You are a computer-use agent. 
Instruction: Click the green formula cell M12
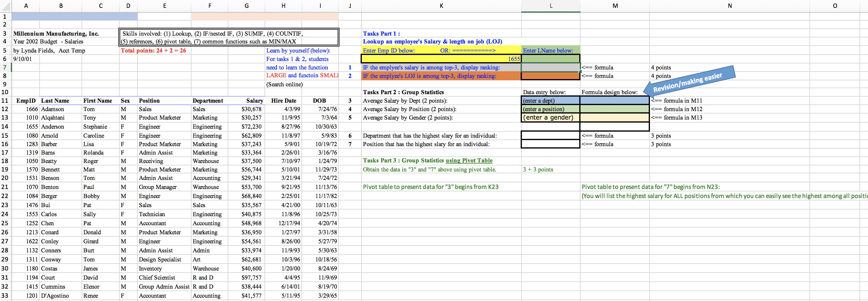[x=615, y=109]
